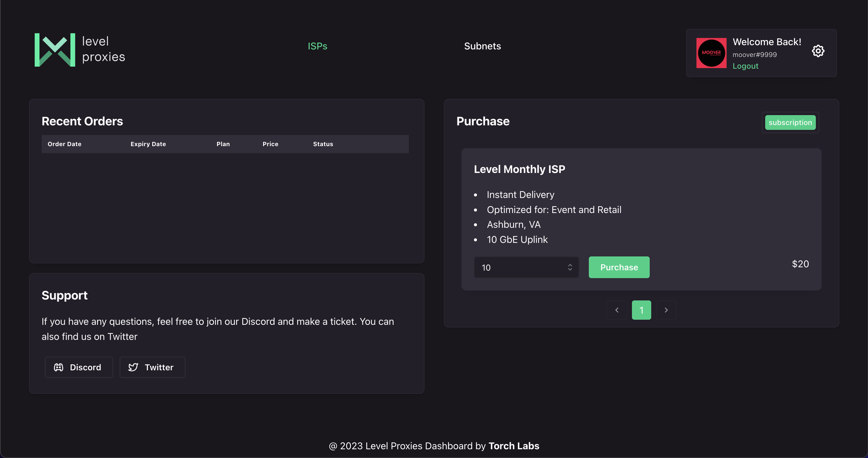Switch to the Subnets tab
This screenshot has width=868, height=458.
click(482, 46)
